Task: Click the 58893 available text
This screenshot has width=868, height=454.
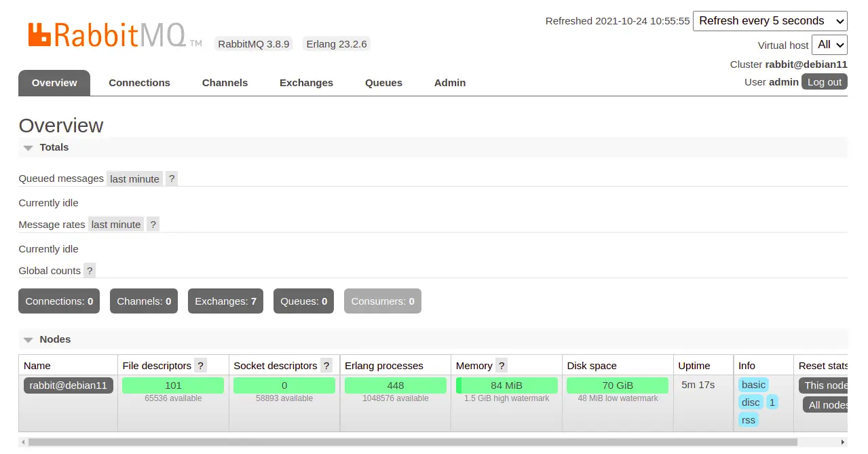Action: tap(284, 398)
